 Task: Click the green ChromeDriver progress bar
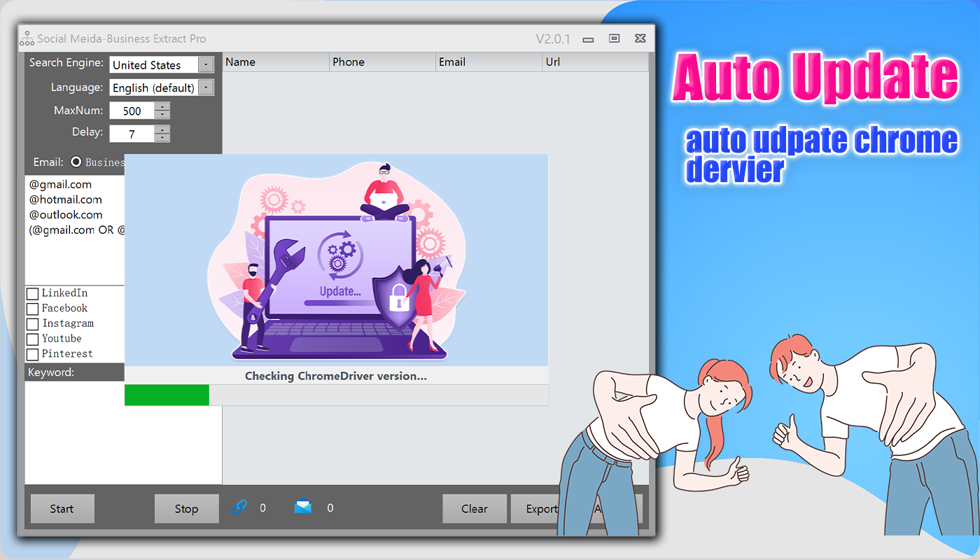click(167, 395)
